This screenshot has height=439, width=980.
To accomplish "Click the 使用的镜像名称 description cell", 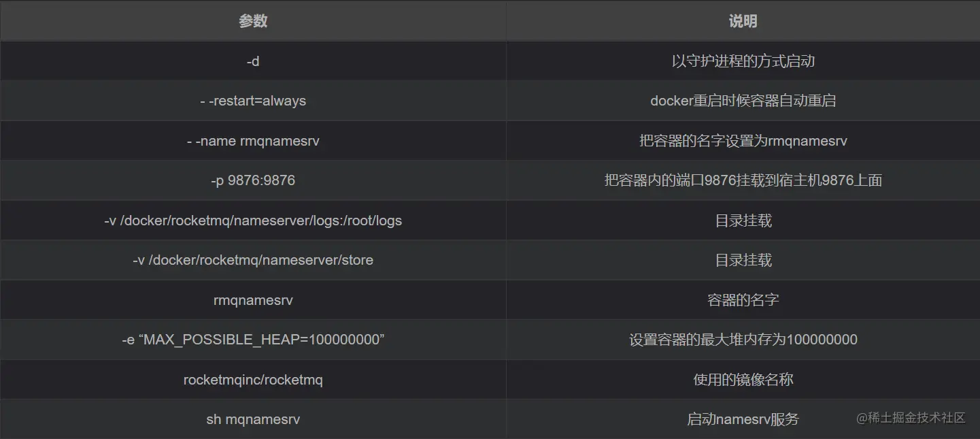I will 743,379.
